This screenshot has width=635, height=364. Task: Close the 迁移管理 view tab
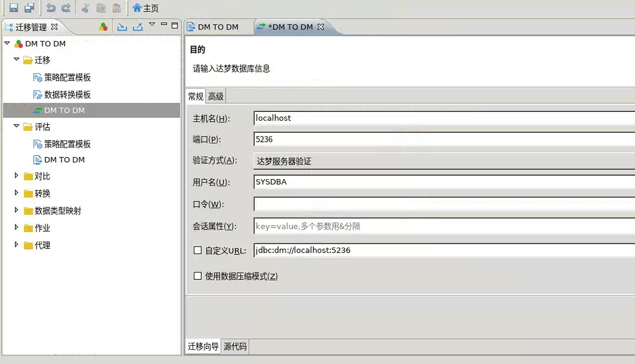point(54,26)
